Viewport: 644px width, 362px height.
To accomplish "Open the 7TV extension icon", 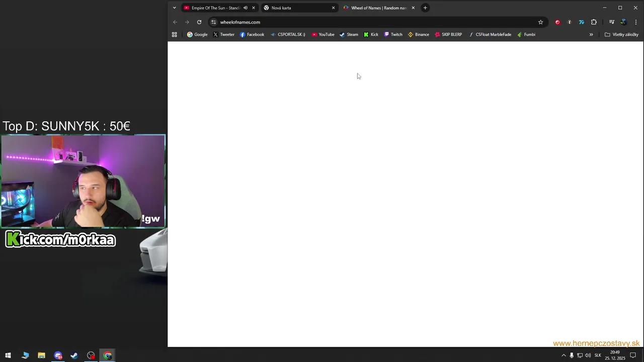I will pos(581,22).
